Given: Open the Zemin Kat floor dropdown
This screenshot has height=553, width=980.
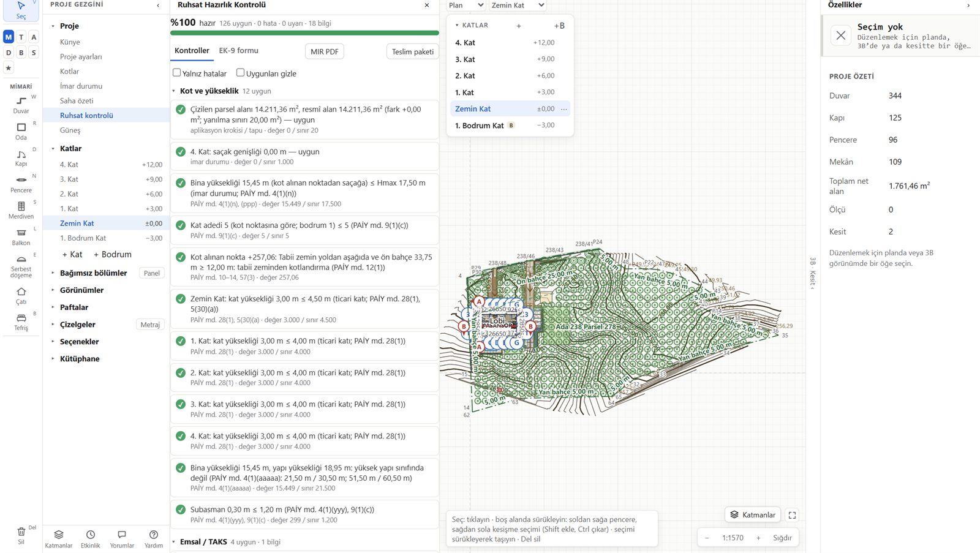Looking at the screenshot, I should (518, 6).
